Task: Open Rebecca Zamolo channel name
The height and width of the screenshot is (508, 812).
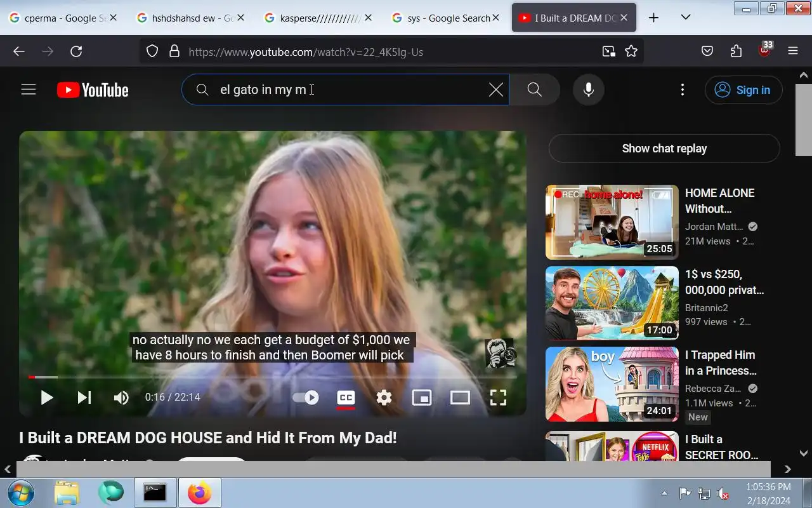Action: click(713, 389)
